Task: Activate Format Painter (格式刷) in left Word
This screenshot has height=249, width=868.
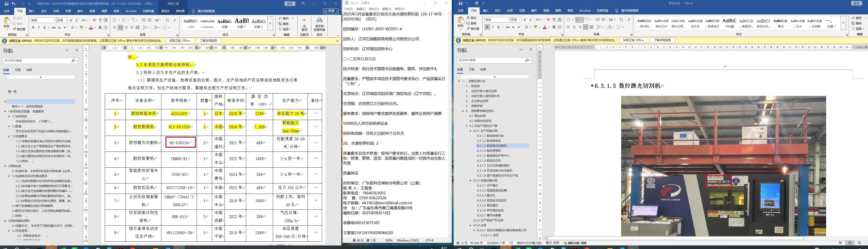Action: click(19, 29)
